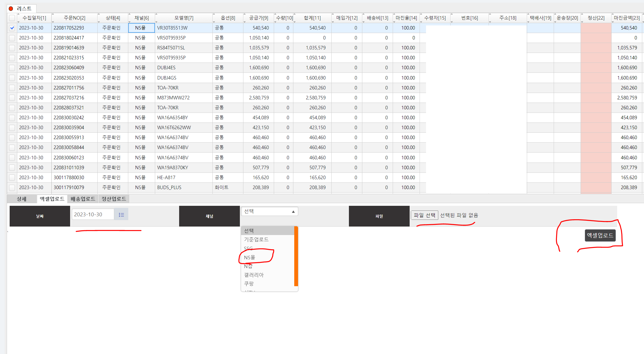Image resolution: width=644 pixels, height=354 pixels.
Task: Pick 쿠팡 in the channel dropdown list
Action: 249,284
